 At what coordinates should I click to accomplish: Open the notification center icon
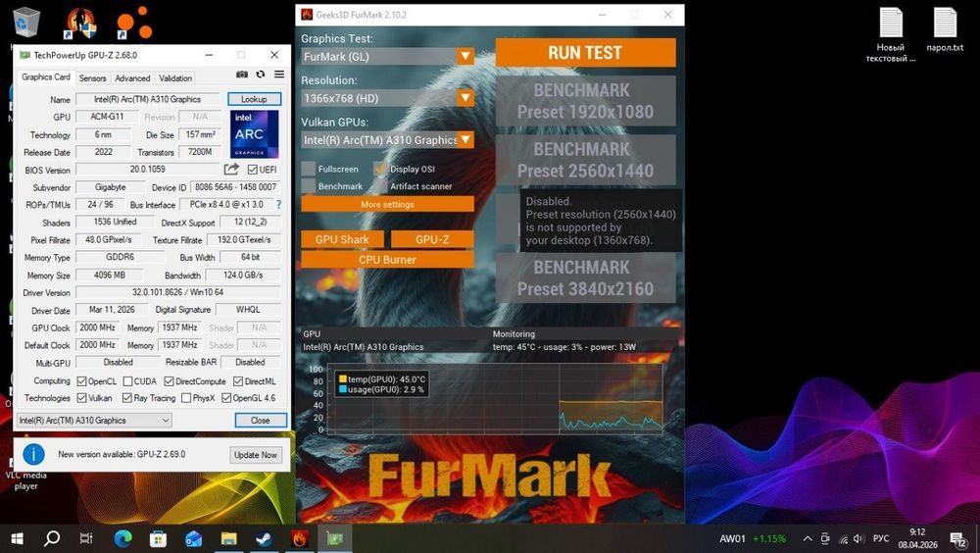[958, 538]
